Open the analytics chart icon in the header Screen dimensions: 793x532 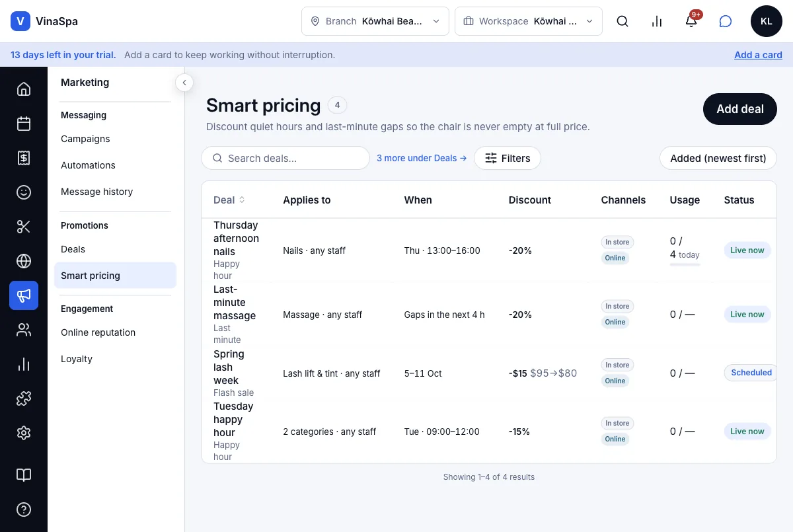click(657, 21)
